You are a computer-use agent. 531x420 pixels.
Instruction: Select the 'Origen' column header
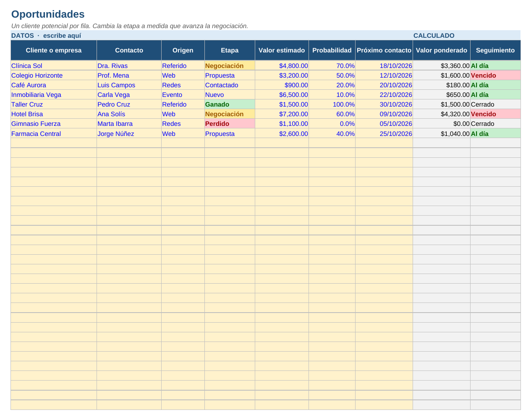pos(183,50)
